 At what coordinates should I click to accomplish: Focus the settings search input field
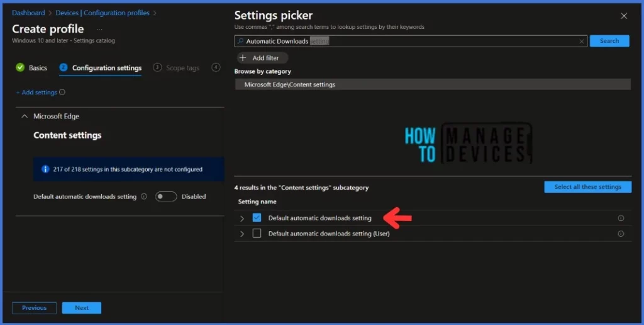pyautogui.click(x=411, y=41)
